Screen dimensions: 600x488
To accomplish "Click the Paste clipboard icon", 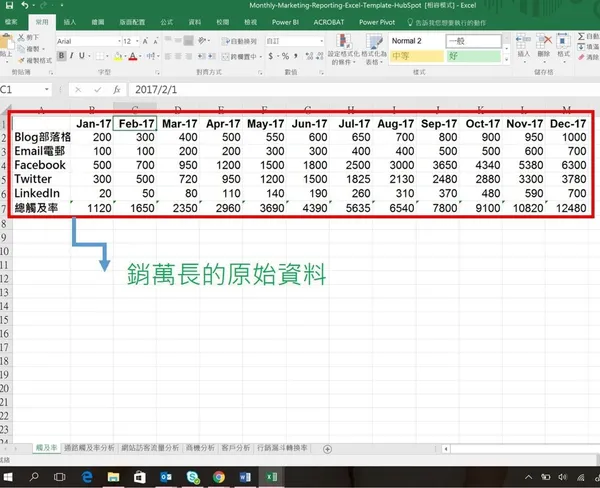I will coord(6,41).
